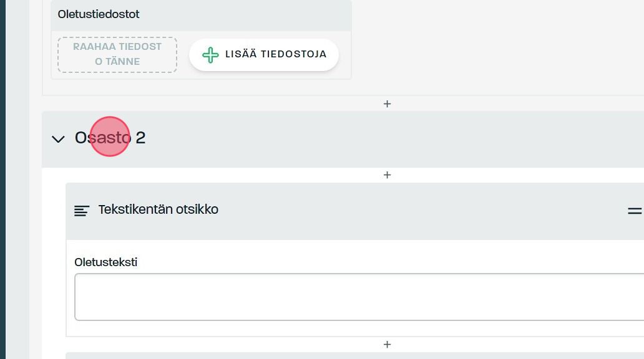Click the plus sign below the Oletusteksti block
The width and height of the screenshot is (644, 359).
pyautogui.click(x=387, y=344)
